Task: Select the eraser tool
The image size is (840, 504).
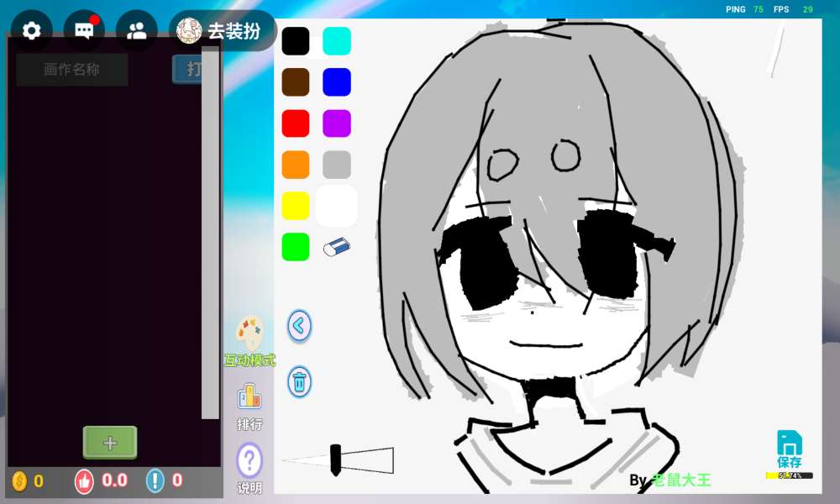Action: point(337,247)
